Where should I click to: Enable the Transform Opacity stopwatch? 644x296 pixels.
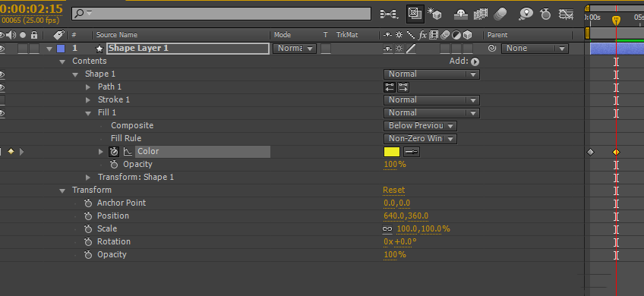pyautogui.click(x=88, y=255)
